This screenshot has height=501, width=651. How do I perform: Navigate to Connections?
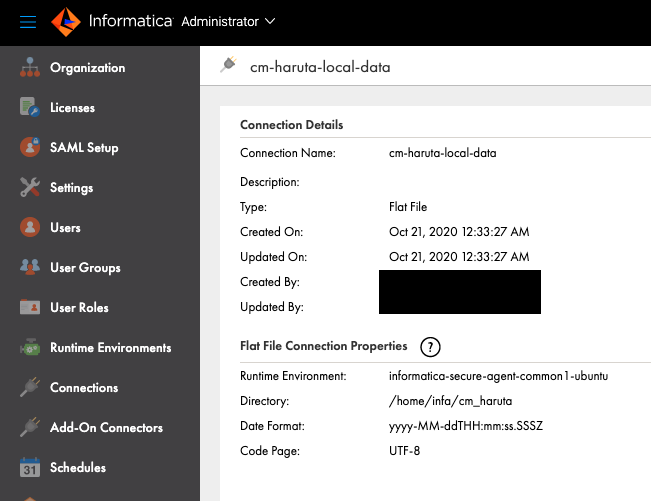84,387
